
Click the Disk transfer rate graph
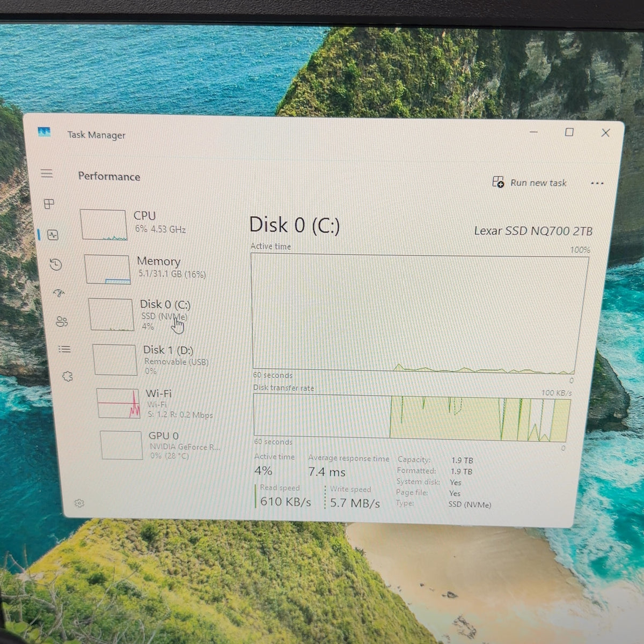point(412,419)
